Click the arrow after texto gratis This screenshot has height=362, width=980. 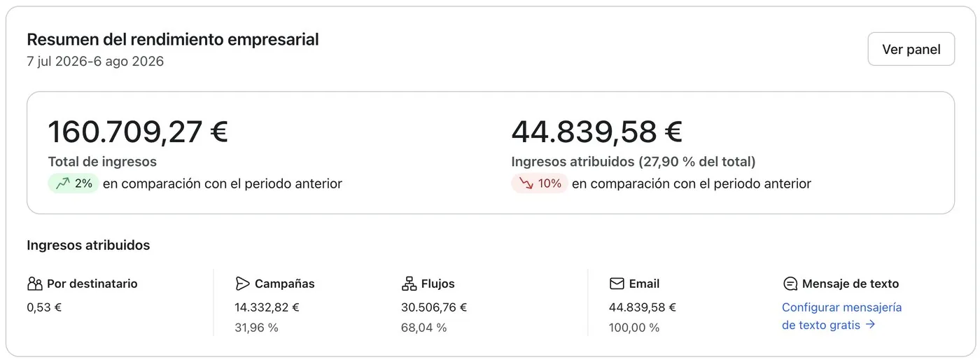[x=870, y=324]
